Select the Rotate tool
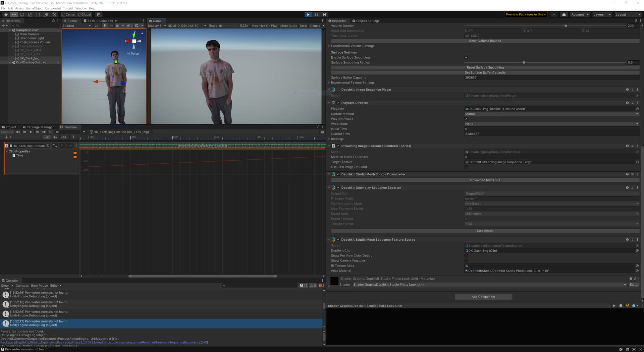This screenshot has height=352, width=644. coord(22,15)
